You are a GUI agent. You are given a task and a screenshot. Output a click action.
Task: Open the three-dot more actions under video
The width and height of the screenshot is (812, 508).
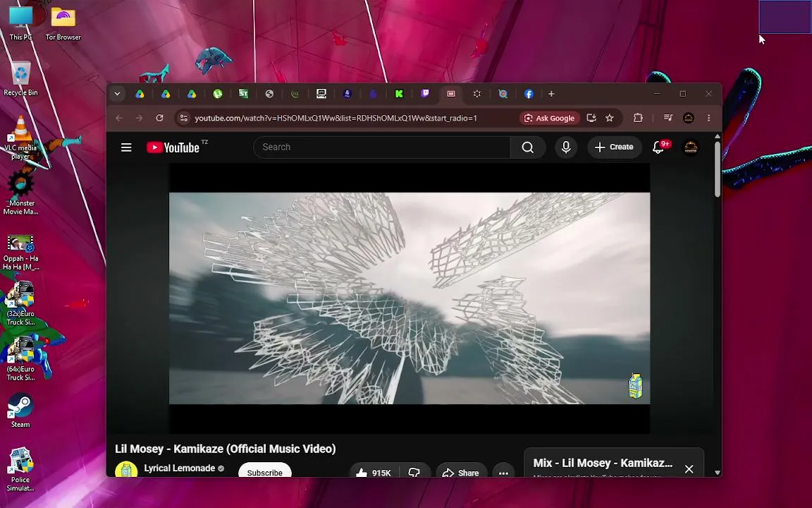pyautogui.click(x=503, y=473)
